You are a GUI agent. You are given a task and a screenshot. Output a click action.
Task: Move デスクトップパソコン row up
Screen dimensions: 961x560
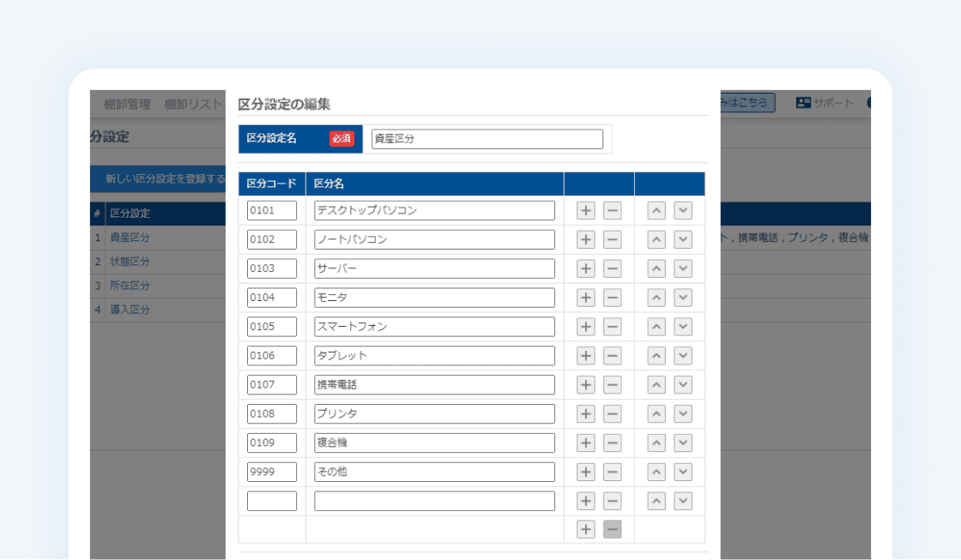[x=656, y=210]
